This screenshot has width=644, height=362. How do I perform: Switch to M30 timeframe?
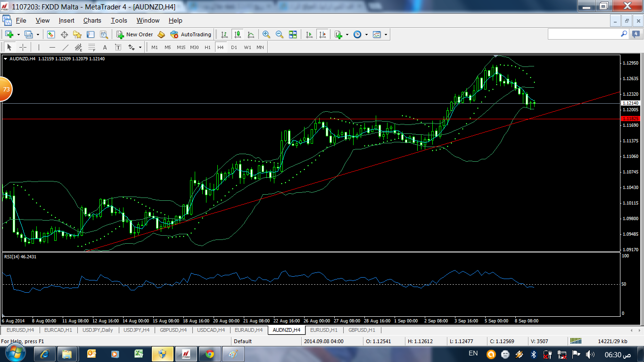pyautogui.click(x=194, y=47)
